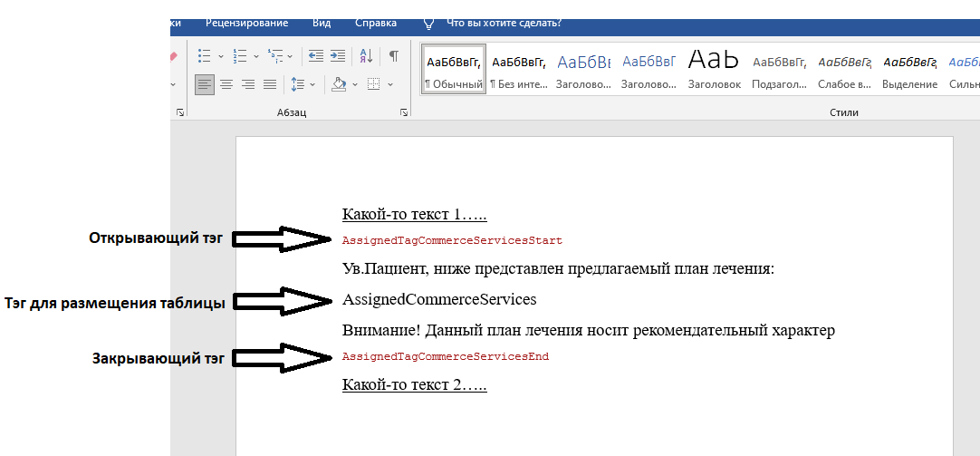The height and width of the screenshot is (456, 980).
Task: Apply the Выделение emphasis style
Action: click(x=909, y=70)
